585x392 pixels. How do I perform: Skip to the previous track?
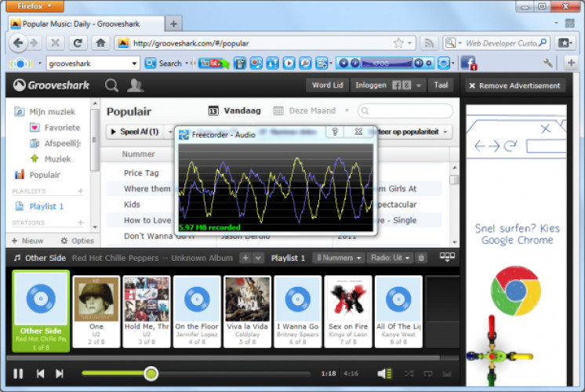click(x=40, y=373)
